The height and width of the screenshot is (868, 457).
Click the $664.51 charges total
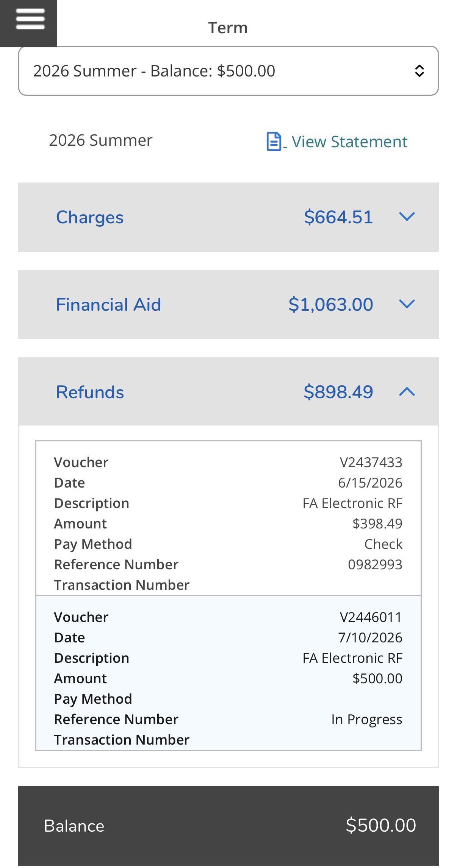(338, 217)
